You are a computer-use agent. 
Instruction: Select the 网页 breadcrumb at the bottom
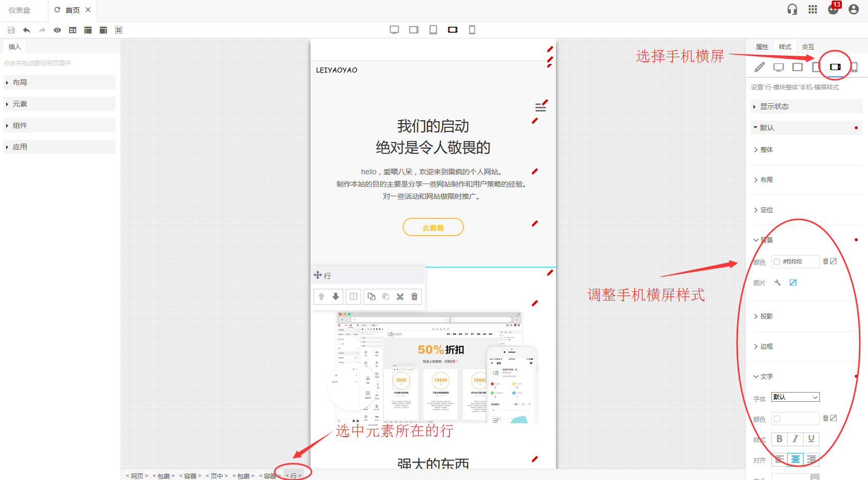[137, 476]
